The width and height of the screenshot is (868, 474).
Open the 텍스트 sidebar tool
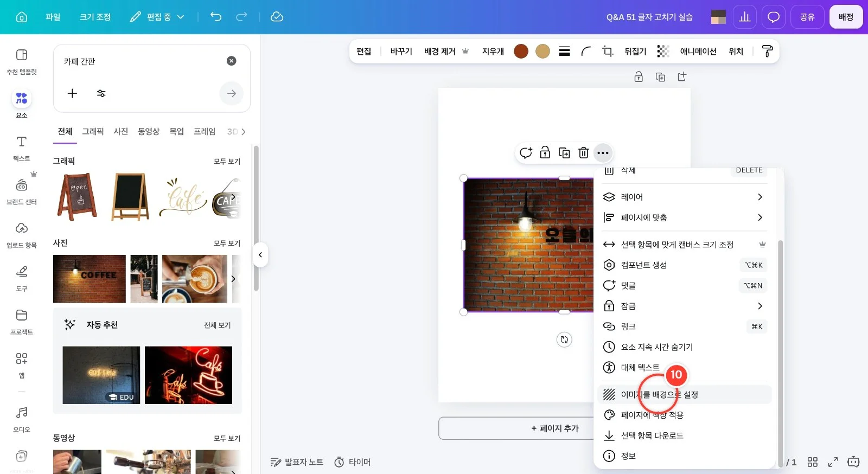coord(22,148)
